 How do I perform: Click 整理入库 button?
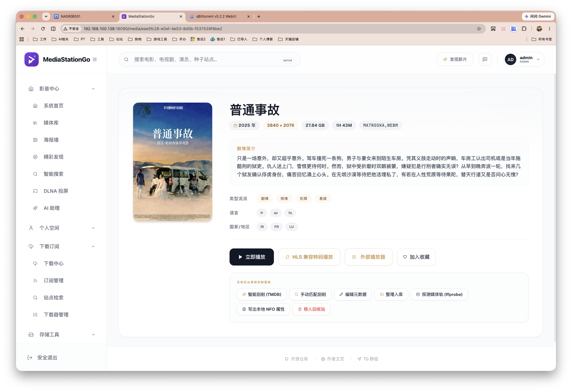[x=391, y=294]
